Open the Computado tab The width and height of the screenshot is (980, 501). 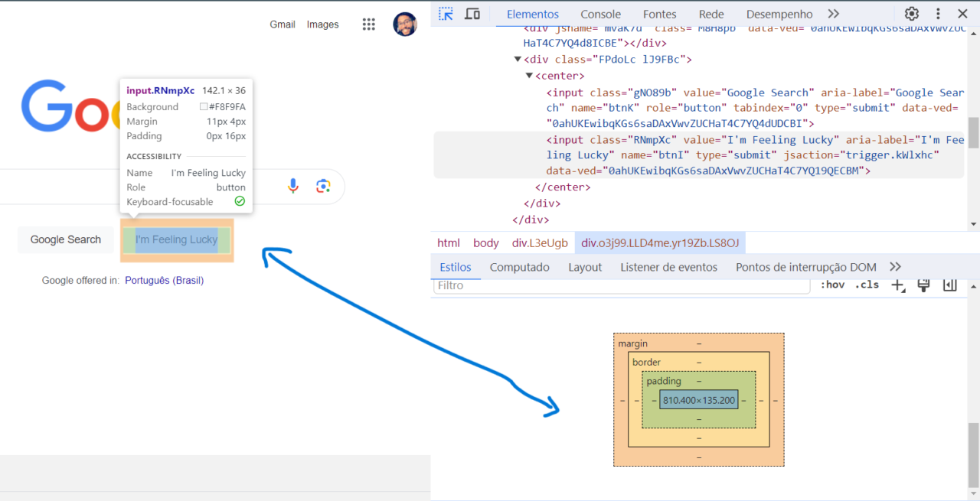point(520,267)
